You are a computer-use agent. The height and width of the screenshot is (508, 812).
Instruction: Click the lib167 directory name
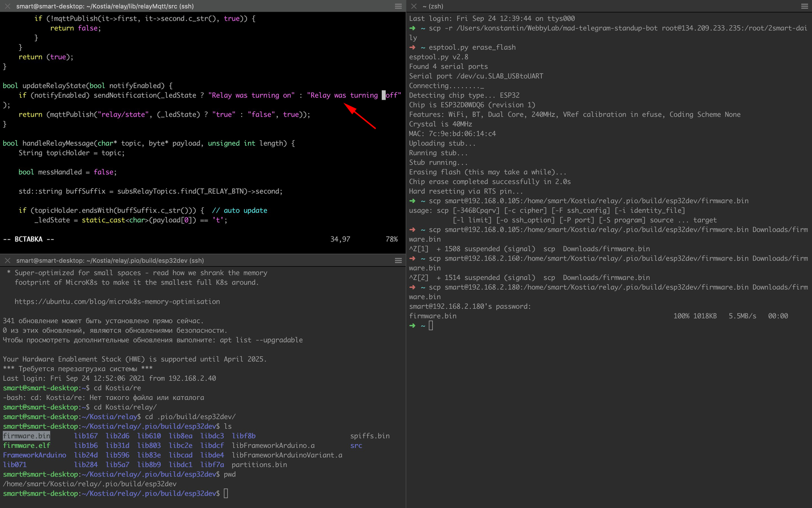(x=86, y=436)
